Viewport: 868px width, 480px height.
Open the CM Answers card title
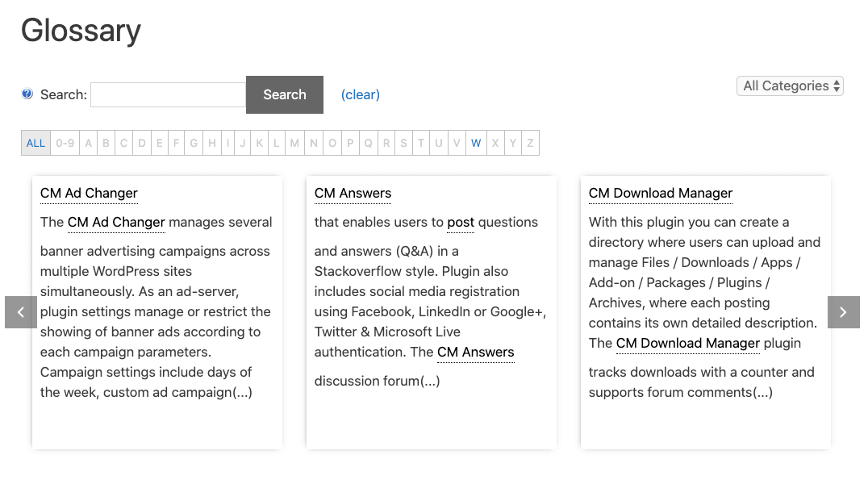[353, 193]
